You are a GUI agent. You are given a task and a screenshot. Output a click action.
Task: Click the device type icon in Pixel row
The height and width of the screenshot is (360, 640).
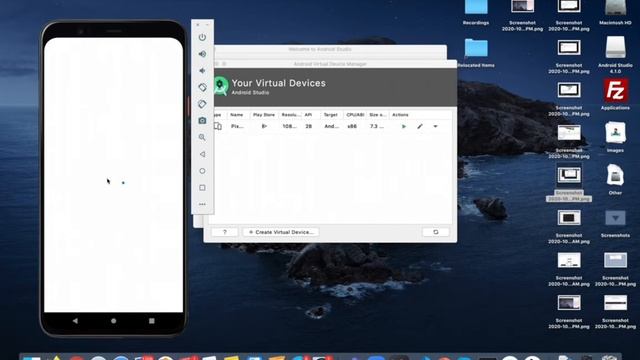click(x=218, y=126)
